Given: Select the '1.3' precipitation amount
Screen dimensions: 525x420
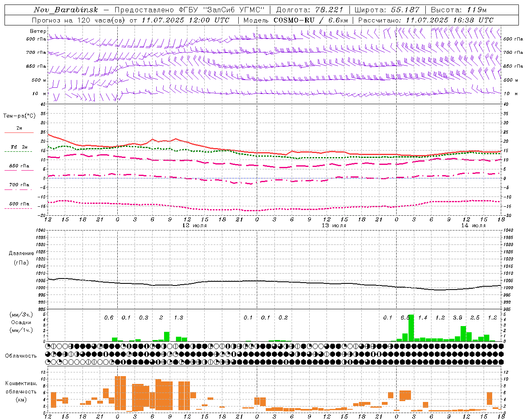Looking at the screenshot, I should tap(178, 317).
